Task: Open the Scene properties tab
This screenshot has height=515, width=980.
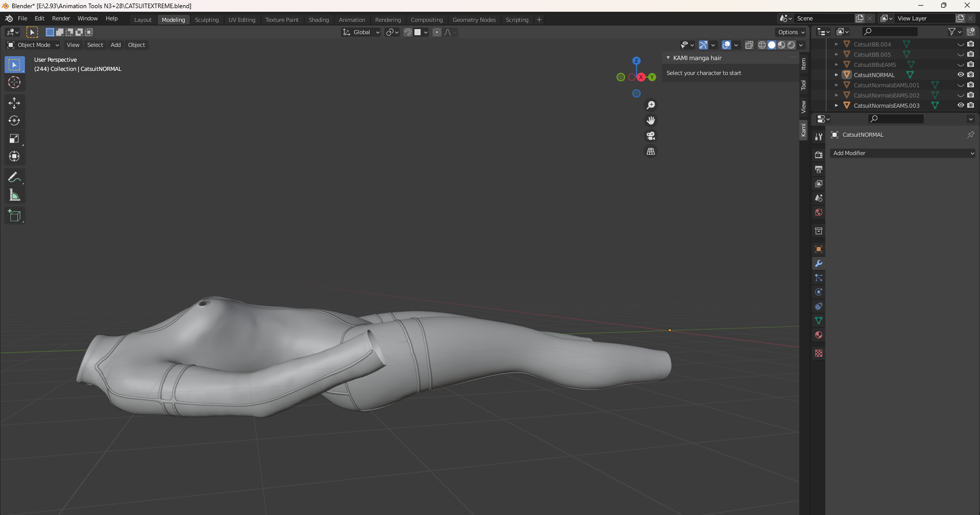Action: (x=819, y=198)
